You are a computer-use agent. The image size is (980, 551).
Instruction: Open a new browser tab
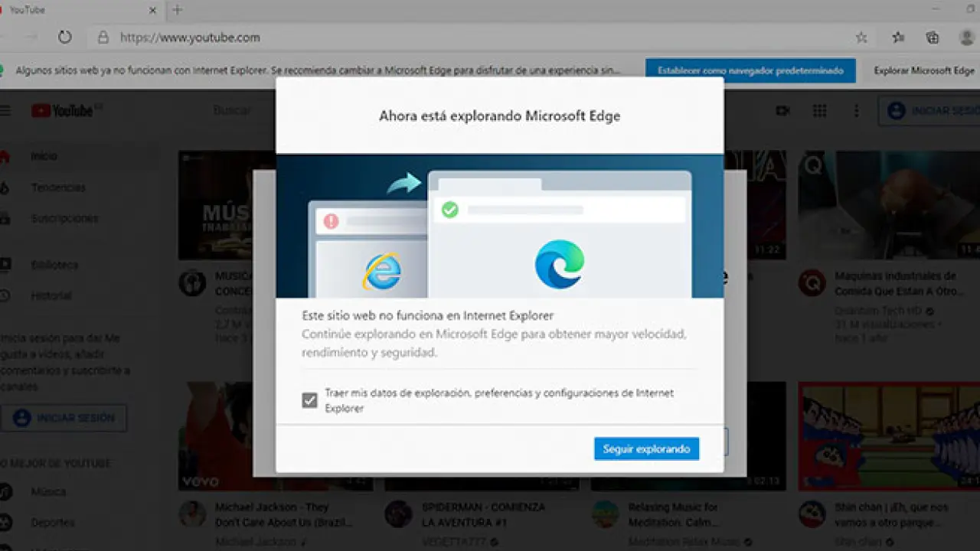[x=178, y=10]
